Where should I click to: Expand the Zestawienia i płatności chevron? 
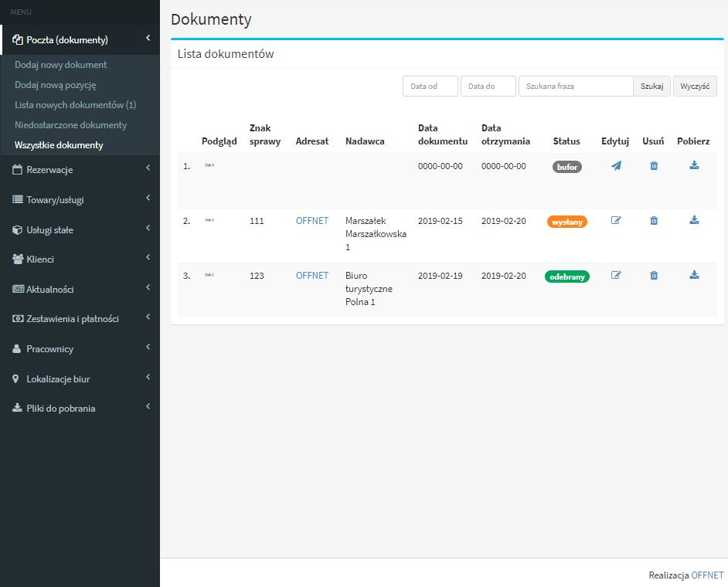click(148, 317)
